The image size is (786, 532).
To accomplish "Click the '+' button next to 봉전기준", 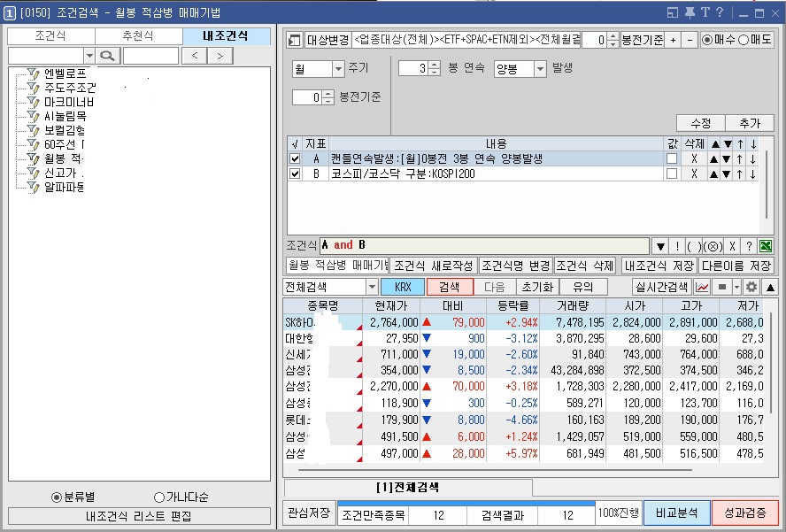I will click(x=673, y=40).
